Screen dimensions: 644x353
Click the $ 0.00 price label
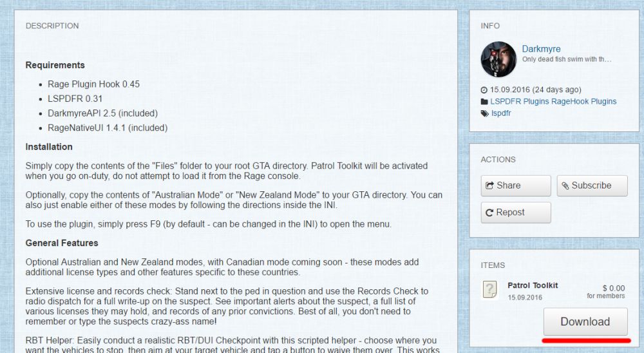click(x=614, y=288)
